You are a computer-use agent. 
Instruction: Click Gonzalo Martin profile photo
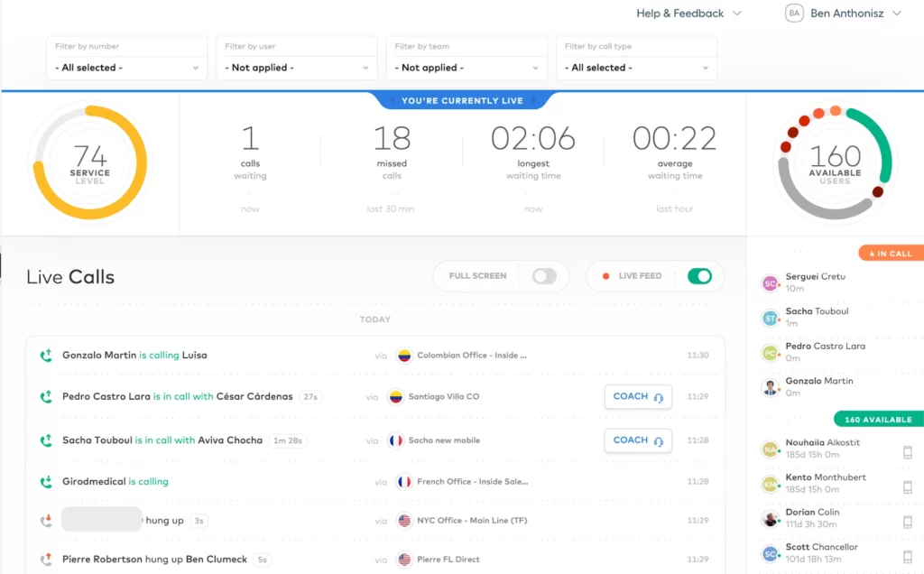[x=771, y=388]
